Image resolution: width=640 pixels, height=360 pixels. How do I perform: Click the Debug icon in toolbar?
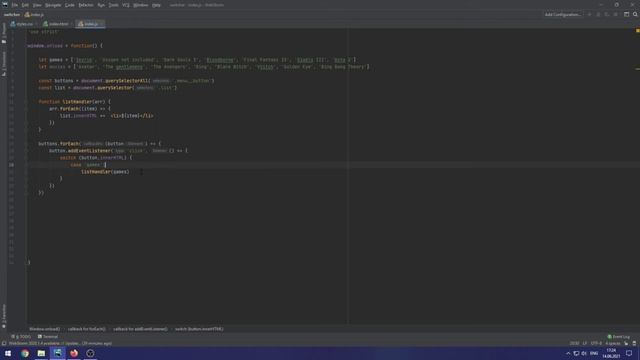(598, 15)
